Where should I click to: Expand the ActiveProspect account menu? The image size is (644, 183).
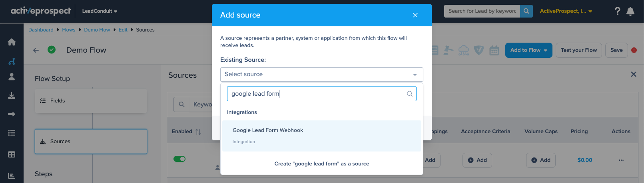pos(566,11)
